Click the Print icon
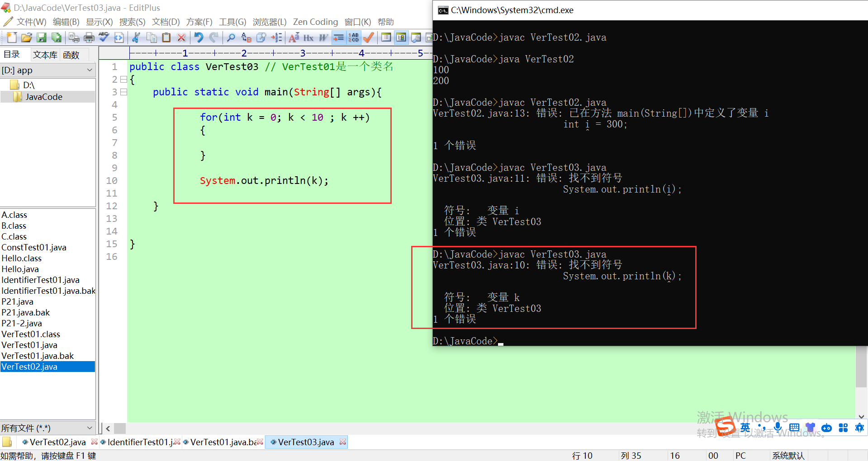 click(89, 38)
